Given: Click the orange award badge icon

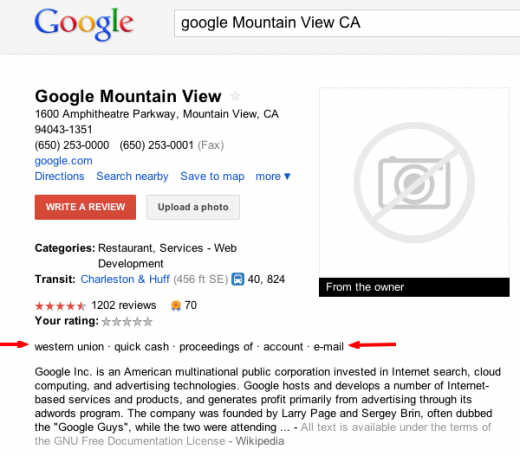Looking at the screenshot, I should coord(176,305).
